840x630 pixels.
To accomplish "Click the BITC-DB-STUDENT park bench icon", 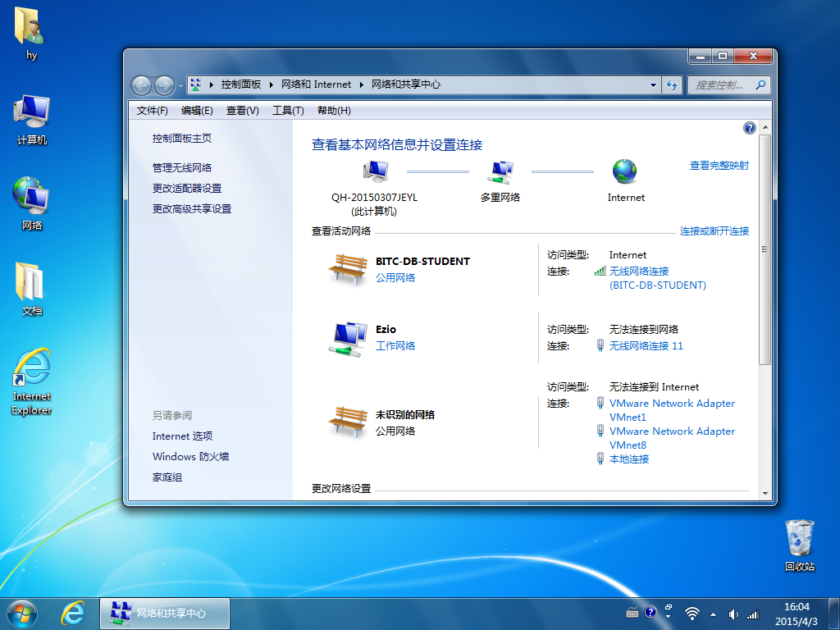I will [347, 269].
